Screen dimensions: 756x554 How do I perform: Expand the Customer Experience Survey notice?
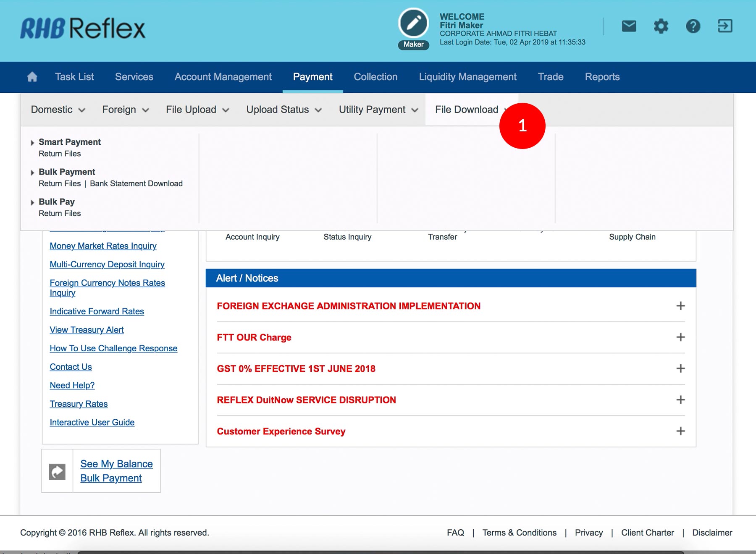[x=680, y=431]
